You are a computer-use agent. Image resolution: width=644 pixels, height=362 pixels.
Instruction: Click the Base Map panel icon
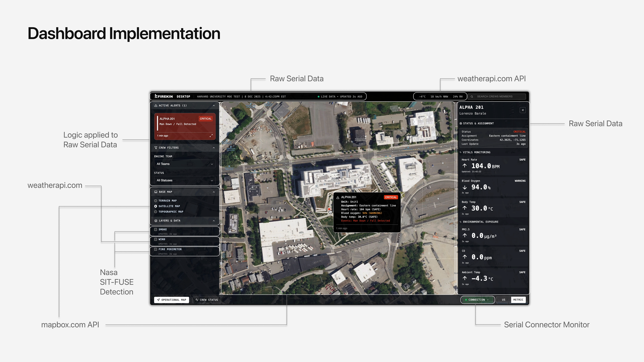click(x=156, y=192)
